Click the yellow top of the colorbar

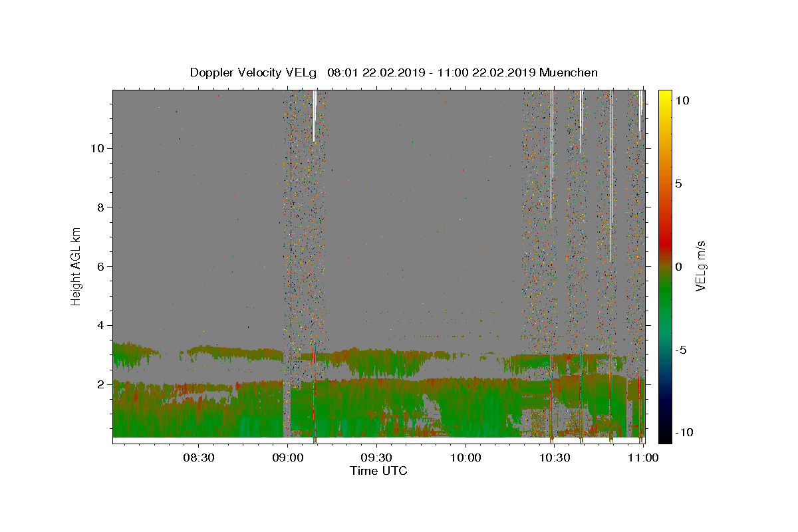pos(664,94)
